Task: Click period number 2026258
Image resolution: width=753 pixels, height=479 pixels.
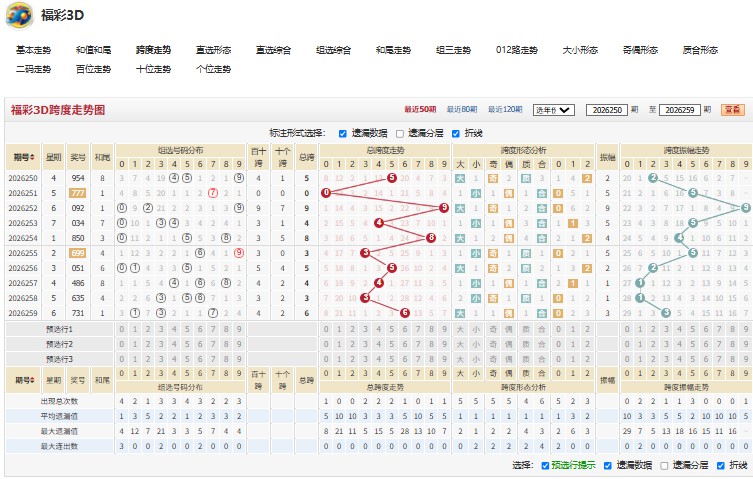Action: pyautogui.click(x=23, y=298)
